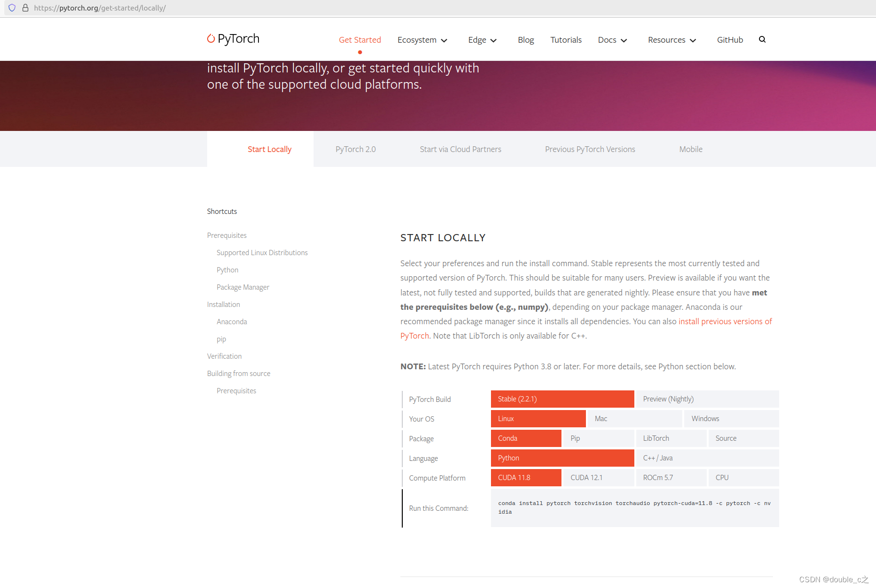
Task: Click the conda install command box
Action: 635,508
